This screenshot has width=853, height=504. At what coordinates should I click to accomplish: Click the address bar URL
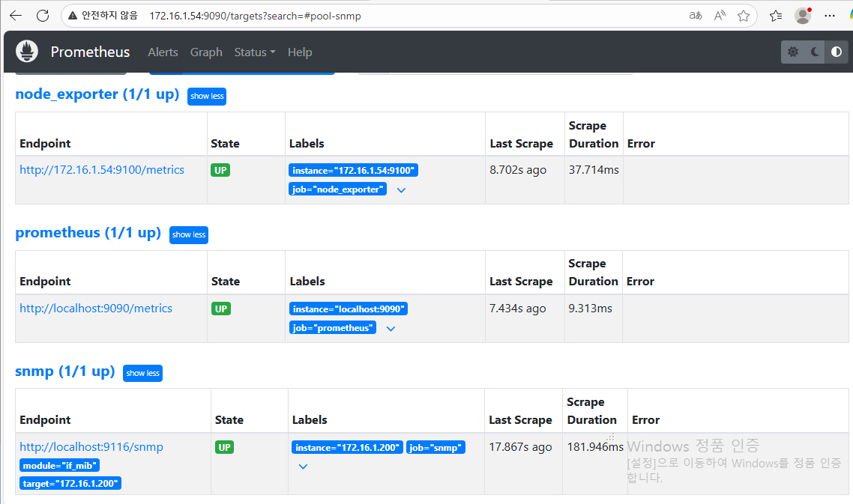point(255,16)
